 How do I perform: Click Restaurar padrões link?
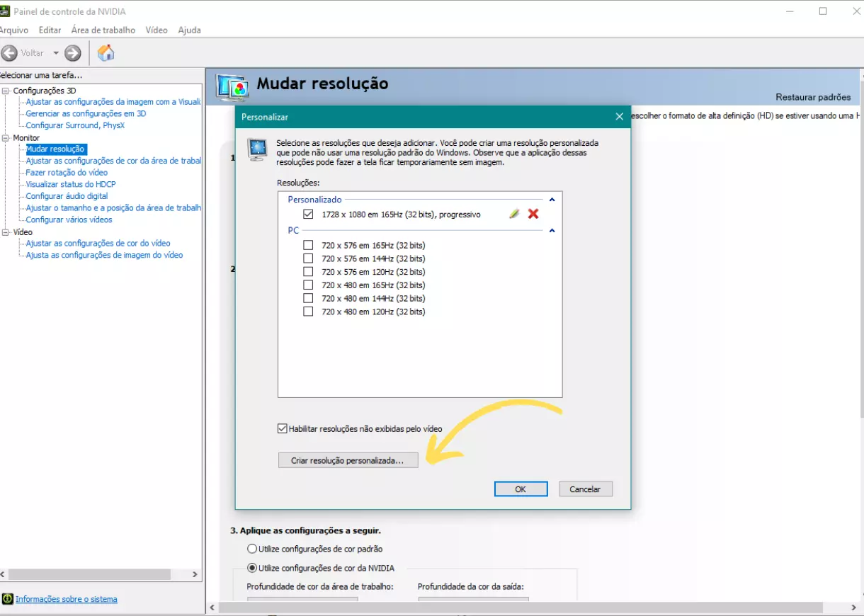(x=813, y=97)
